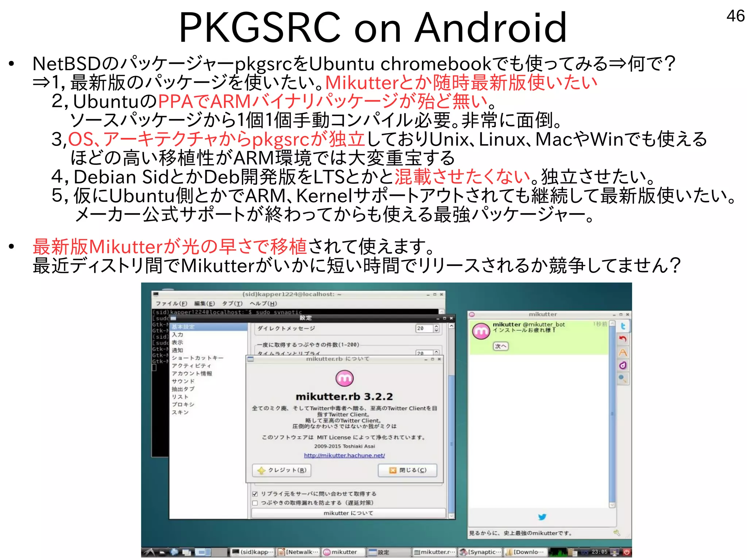The width and height of the screenshot is (747, 560).
Task: Select 基本設定 in the settings list
Action: (x=209, y=327)
